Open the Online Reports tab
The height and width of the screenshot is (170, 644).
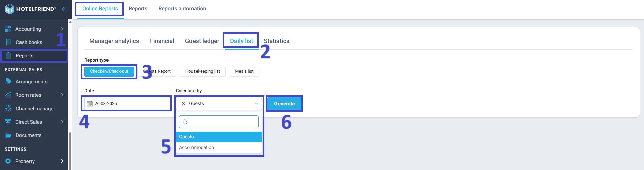[x=100, y=9]
